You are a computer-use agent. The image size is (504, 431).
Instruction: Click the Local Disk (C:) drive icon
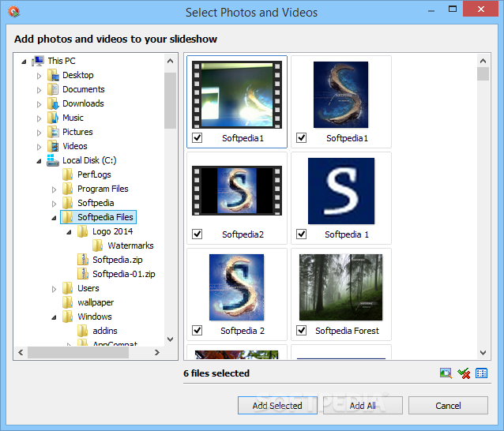(53, 160)
